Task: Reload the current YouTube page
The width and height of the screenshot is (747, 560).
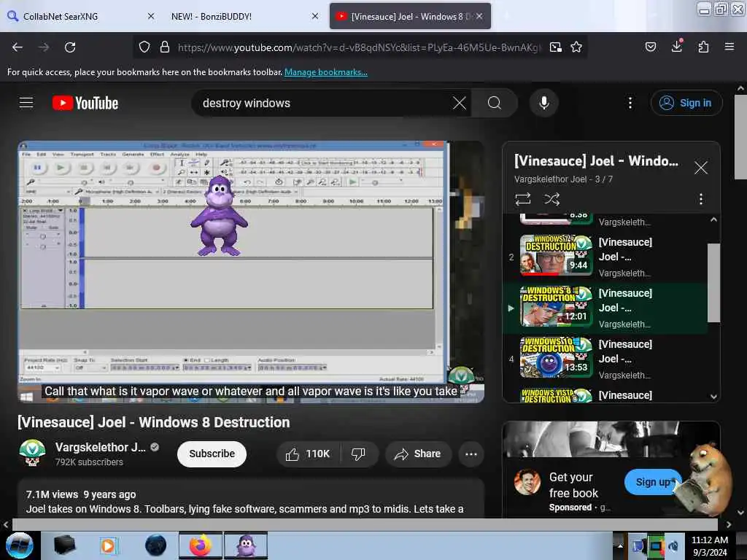Action: (x=70, y=47)
